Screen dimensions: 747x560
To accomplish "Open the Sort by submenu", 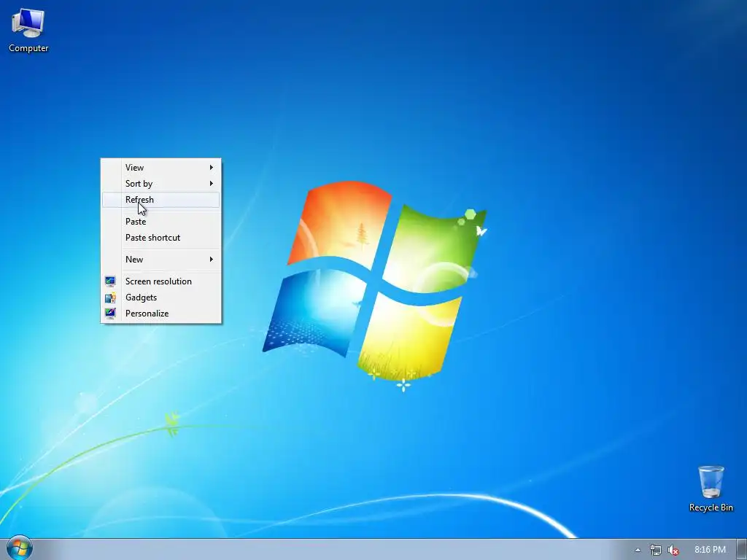I will click(161, 184).
